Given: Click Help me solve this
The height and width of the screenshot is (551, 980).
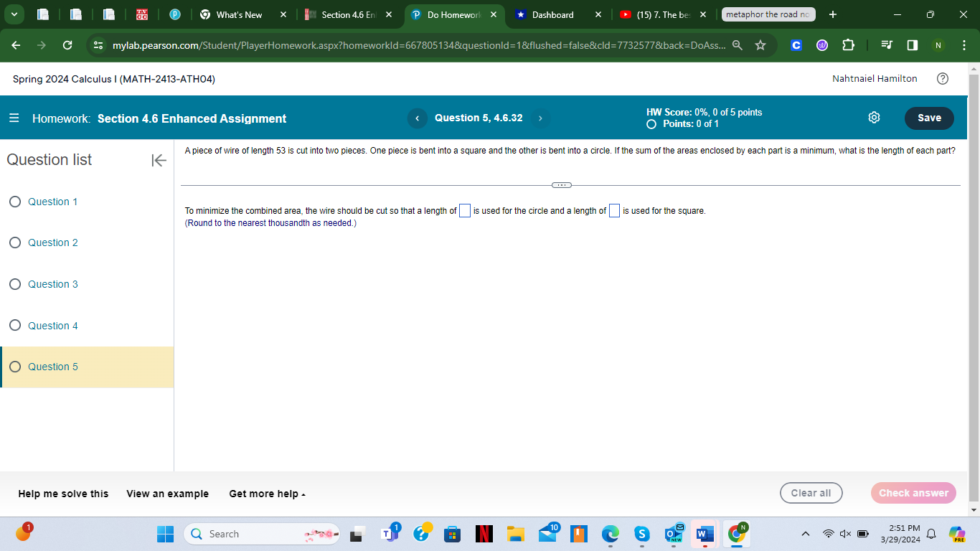Looking at the screenshot, I should coord(62,494).
